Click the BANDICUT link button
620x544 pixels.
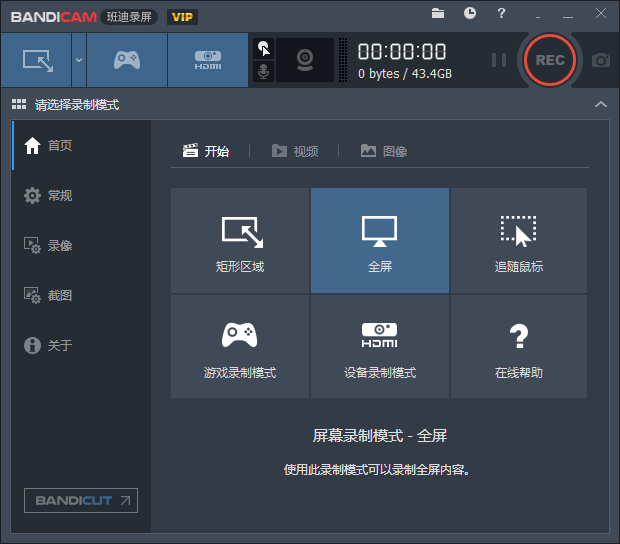[81, 500]
